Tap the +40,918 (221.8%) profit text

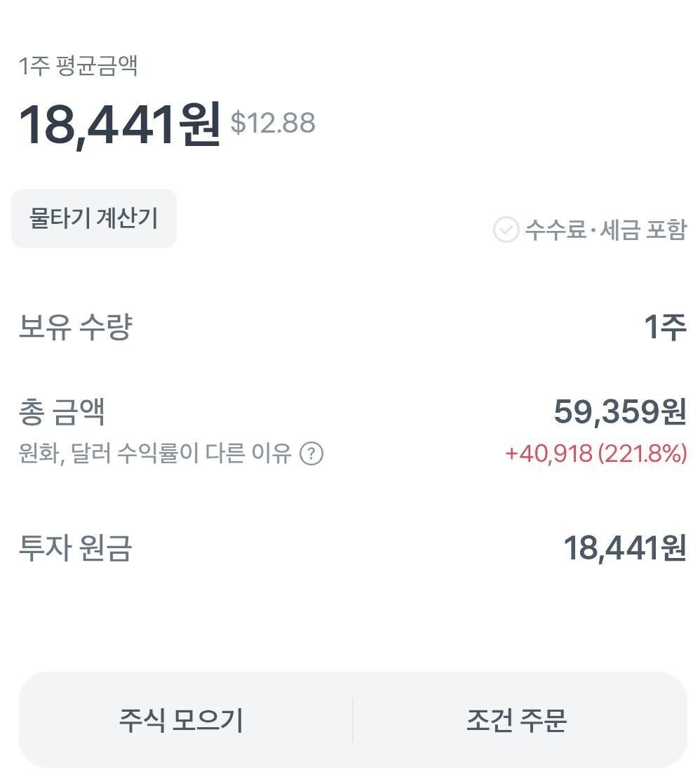coord(596,453)
